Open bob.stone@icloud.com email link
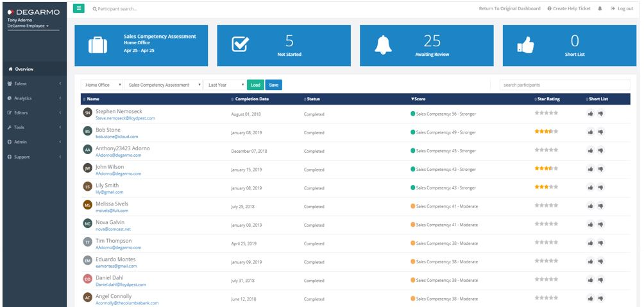The width and height of the screenshot is (644, 307). pyautogui.click(x=117, y=137)
